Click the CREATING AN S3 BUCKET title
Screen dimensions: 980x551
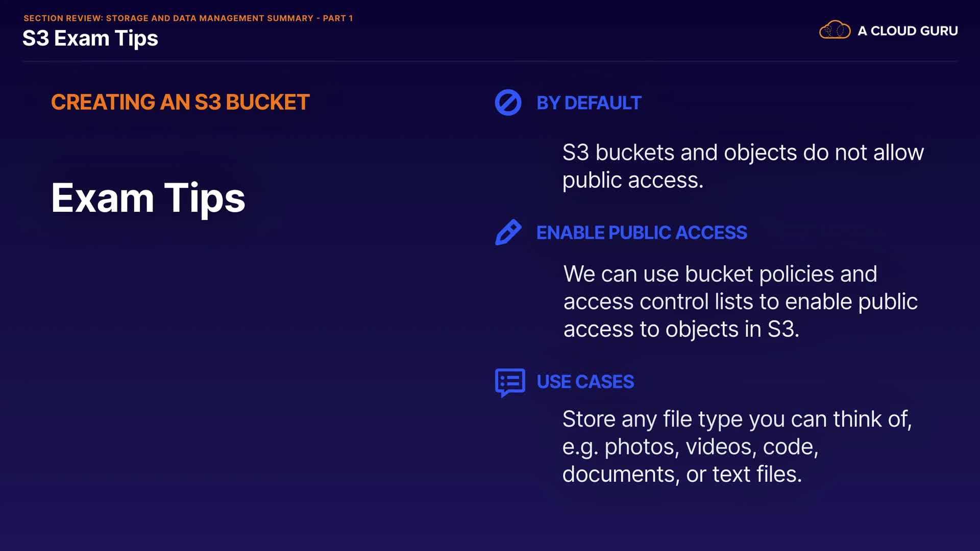[x=180, y=102]
